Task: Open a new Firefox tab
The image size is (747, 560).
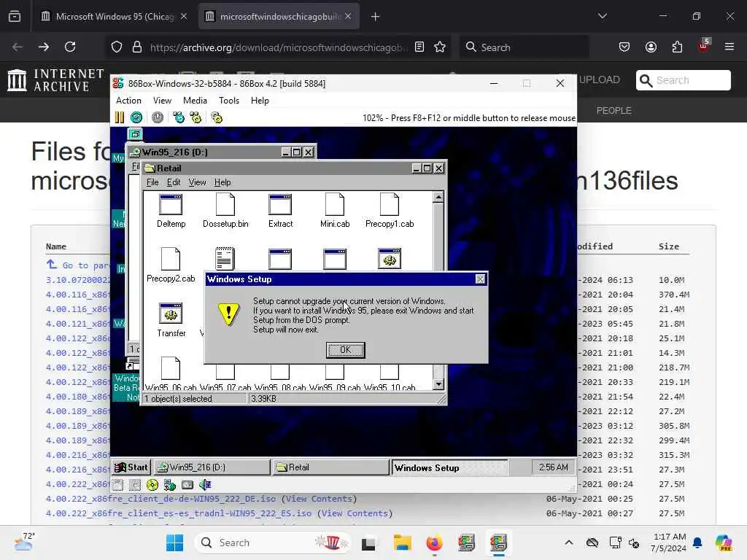Action: 376,17
